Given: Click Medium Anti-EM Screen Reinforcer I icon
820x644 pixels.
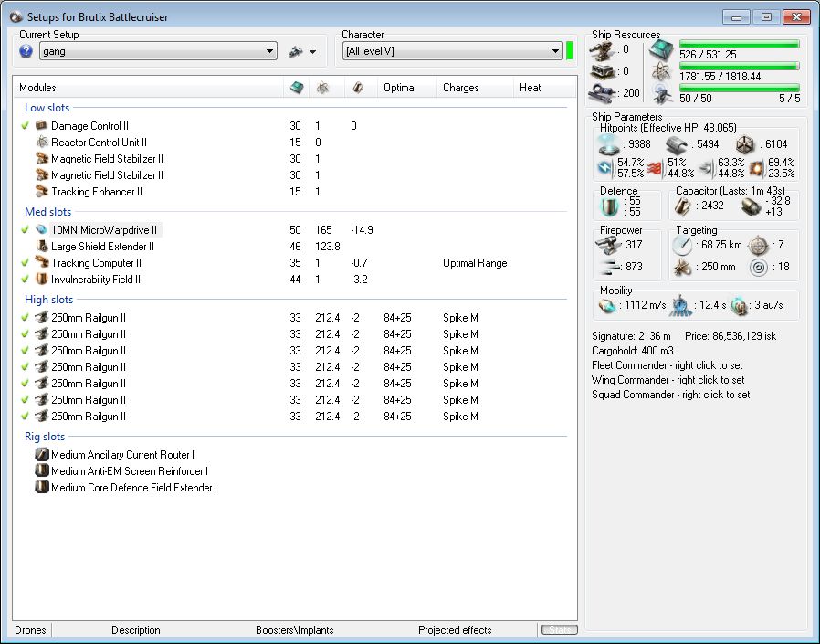Looking at the screenshot, I should pyautogui.click(x=42, y=470).
